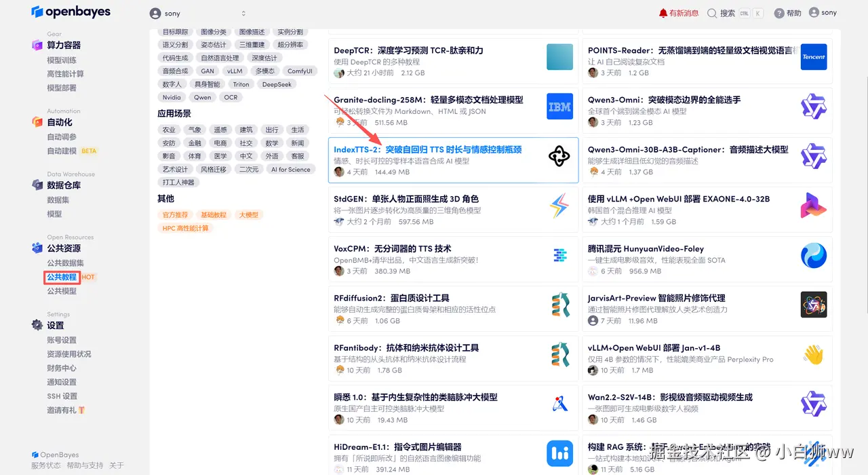Toggle the 打工人神器 tag

pyautogui.click(x=178, y=183)
